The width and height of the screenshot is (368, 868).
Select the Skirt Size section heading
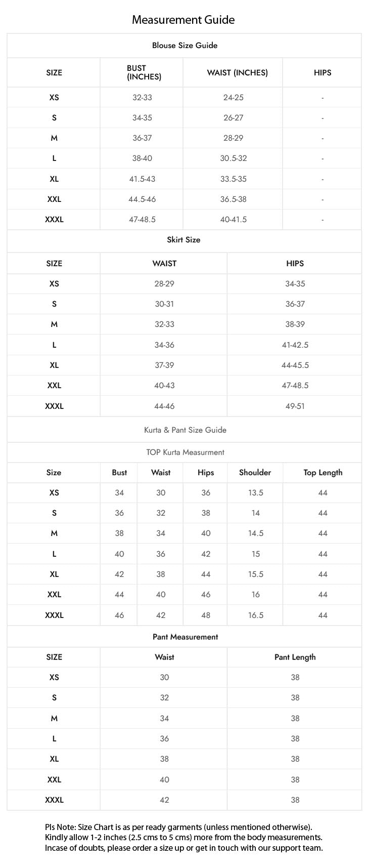point(183,240)
